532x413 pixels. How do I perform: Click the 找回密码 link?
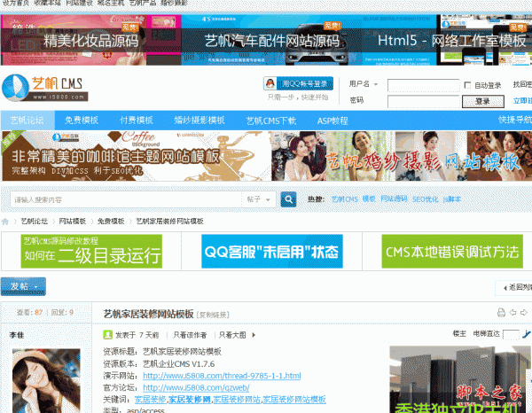point(522,85)
